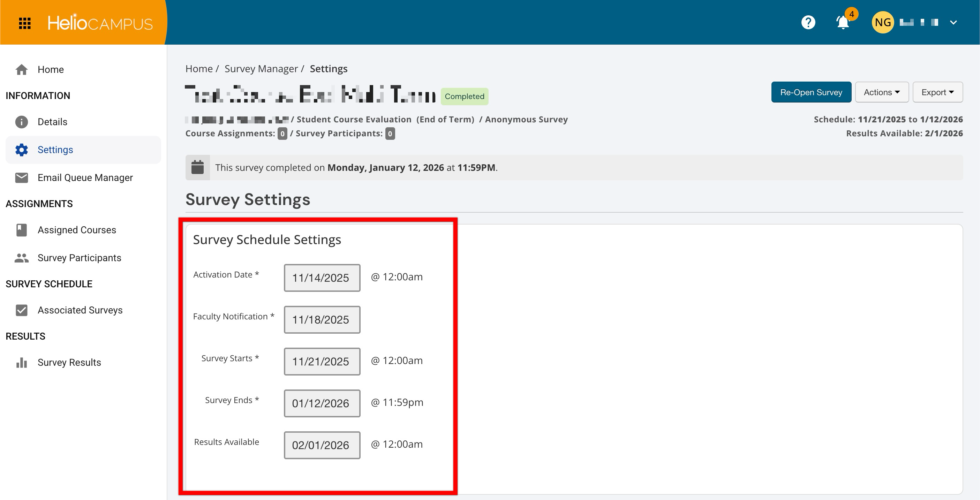Click the Associated Surveys checkmark icon
The height and width of the screenshot is (500, 980).
(x=22, y=310)
